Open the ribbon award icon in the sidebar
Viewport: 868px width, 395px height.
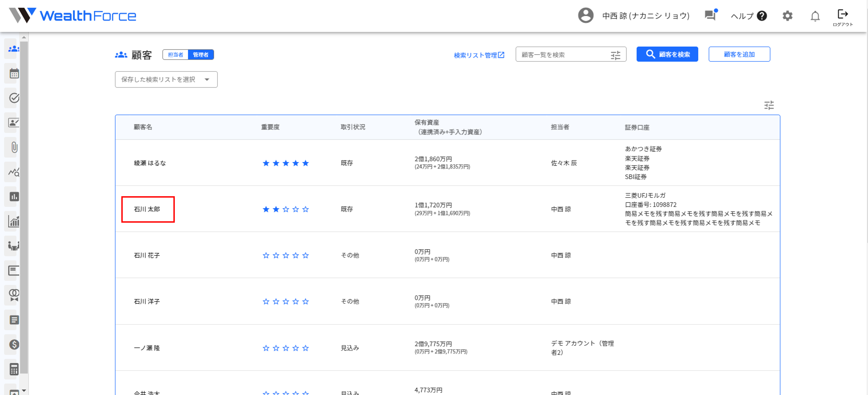pos(14,295)
